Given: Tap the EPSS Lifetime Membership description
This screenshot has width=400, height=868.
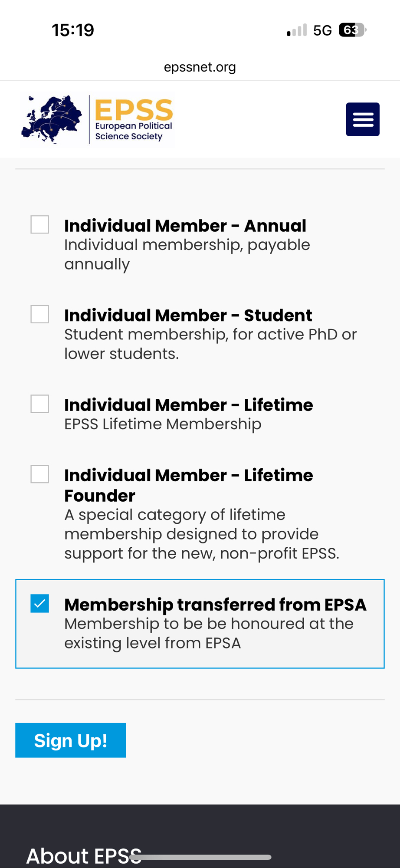Looking at the screenshot, I should coord(163,424).
